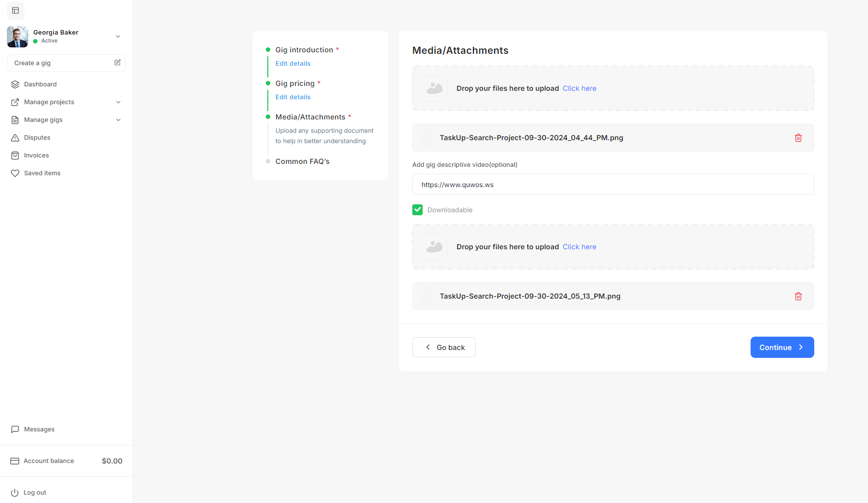This screenshot has height=503, width=868.
Task: Expand the Manage projects submenu
Action: [118, 102]
